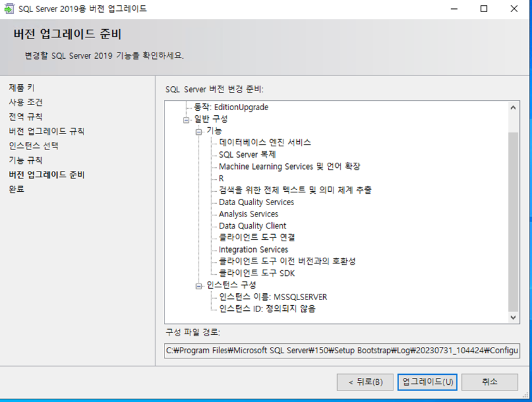Collapse the 인스턴스 구성 tree node
This screenshot has height=402, width=532.
pyautogui.click(x=199, y=286)
